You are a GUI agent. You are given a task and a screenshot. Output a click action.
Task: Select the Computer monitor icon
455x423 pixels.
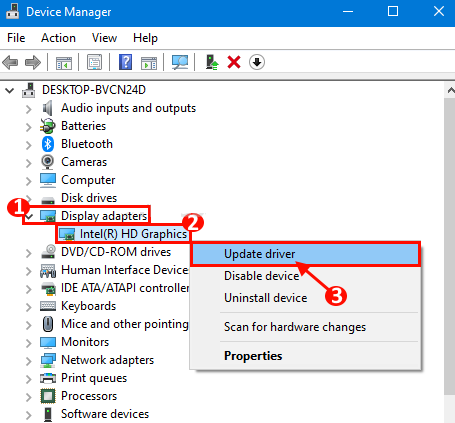tap(48, 180)
